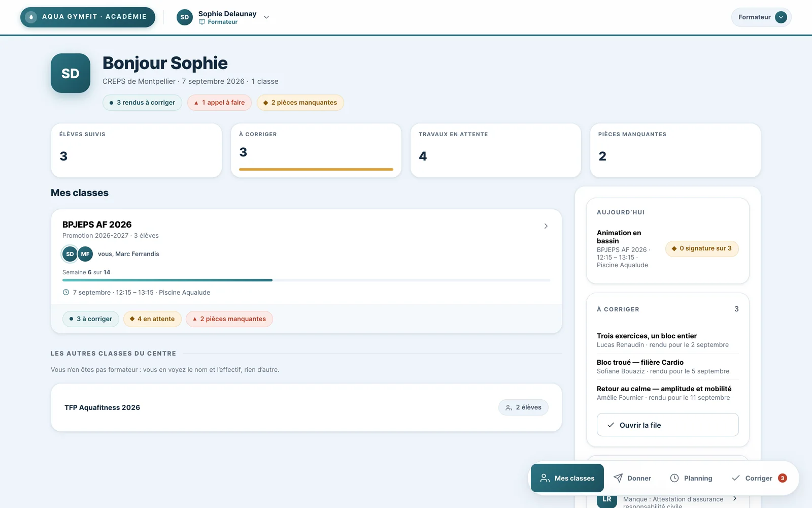Open BPJEPS AF 2026 class title

[x=97, y=225]
